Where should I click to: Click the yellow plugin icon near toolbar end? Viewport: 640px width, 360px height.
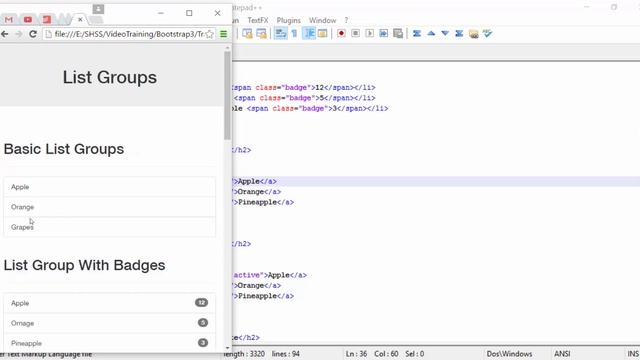coord(473,33)
